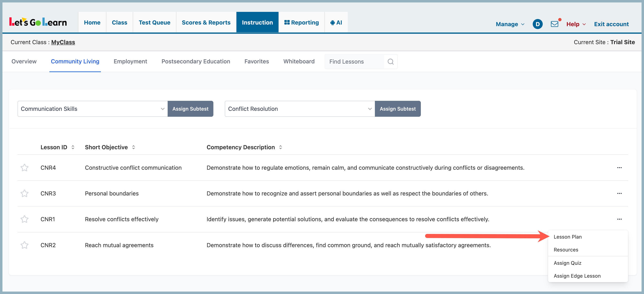Image resolution: width=644 pixels, height=294 pixels.
Task: Open three-dot menu for CNR4 row
Action: (619, 167)
